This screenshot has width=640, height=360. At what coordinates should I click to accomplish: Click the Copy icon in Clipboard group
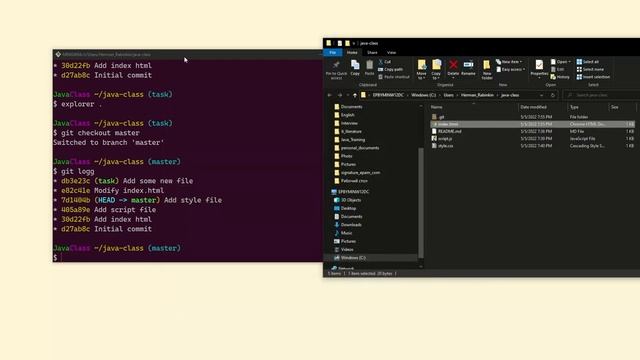pyautogui.click(x=355, y=64)
